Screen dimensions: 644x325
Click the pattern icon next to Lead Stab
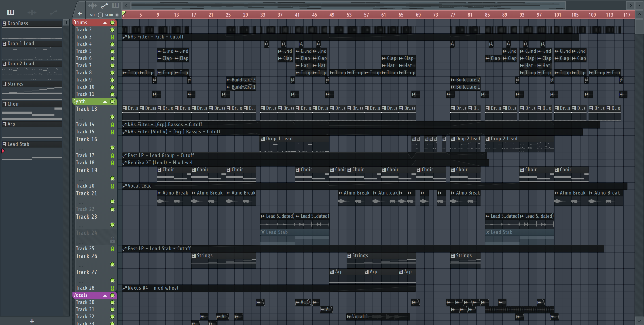pyautogui.click(x=4, y=144)
